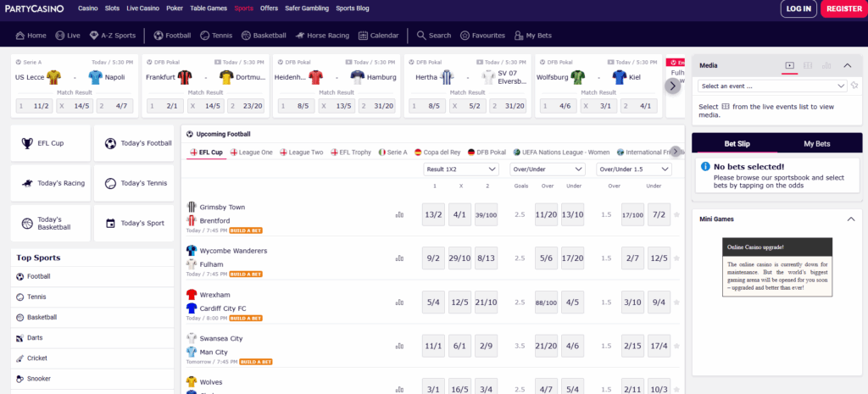
Task: Click the Search magnifier icon
Action: coord(421,36)
